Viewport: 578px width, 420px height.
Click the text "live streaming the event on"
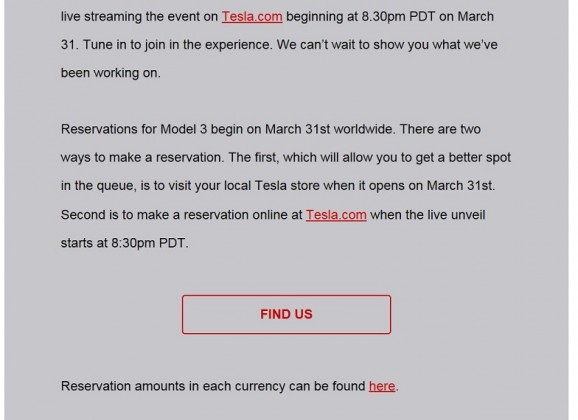click(x=139, y=17)
